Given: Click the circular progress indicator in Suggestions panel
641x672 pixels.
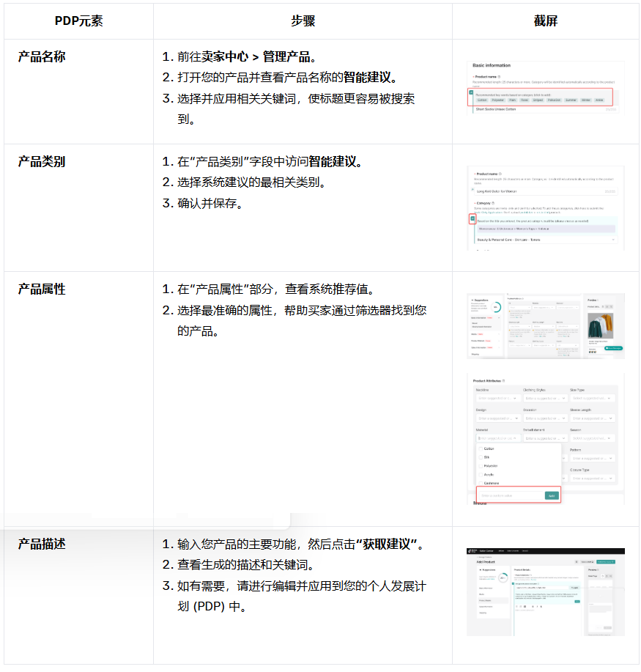Looking at the screenshot, I should coord(497,309).
